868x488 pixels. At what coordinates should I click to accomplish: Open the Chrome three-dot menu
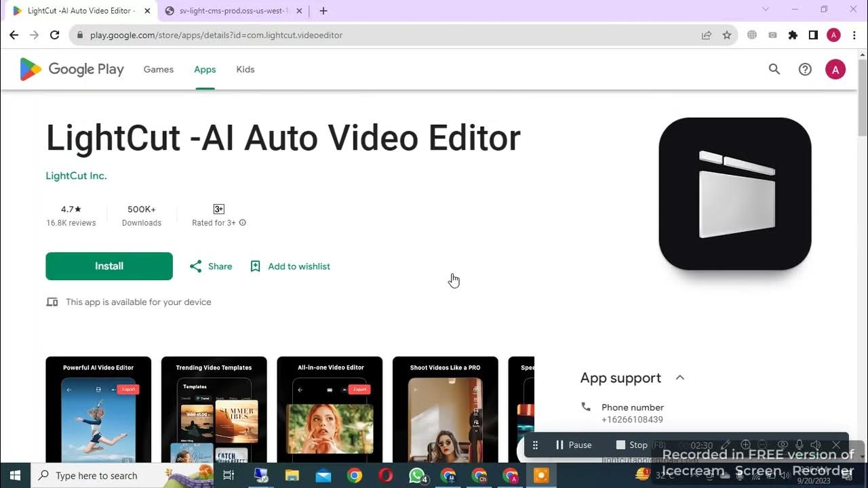[854, 35]
